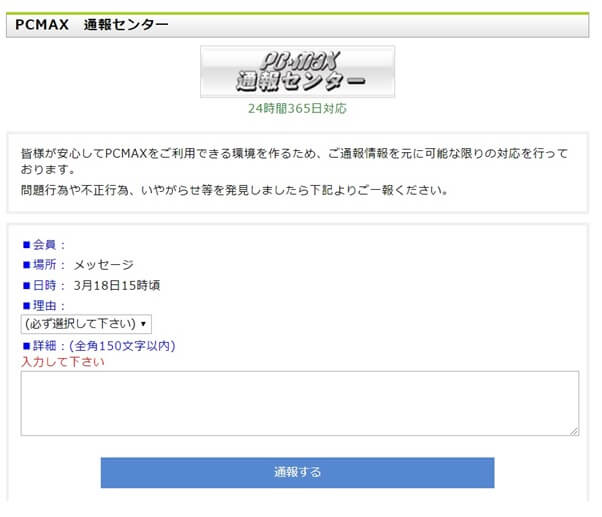
Task: Click the PC-MAX 通報センター logo banner
Action: click(x=298, y=71)
